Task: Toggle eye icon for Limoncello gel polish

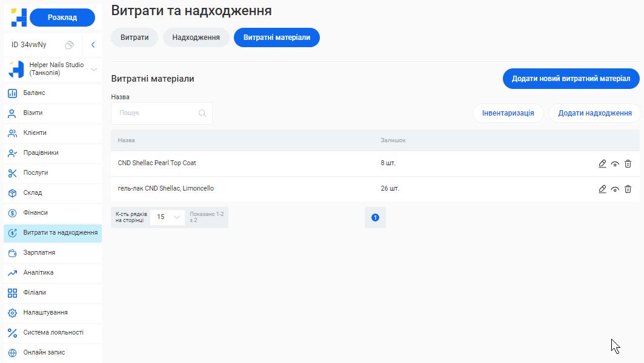Action: click(x=615, y=189)
